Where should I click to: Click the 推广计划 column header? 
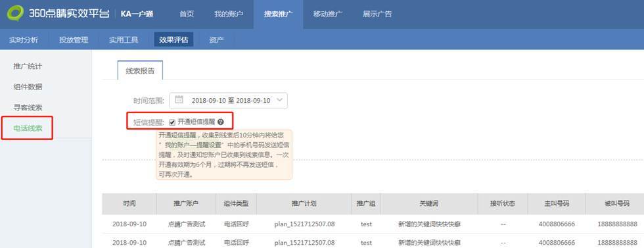tap(304, 203)
